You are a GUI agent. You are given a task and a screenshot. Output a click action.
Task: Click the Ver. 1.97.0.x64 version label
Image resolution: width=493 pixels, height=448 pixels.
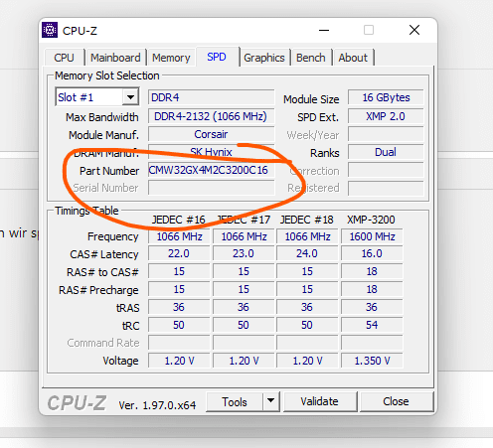click(x=157, y=405)
